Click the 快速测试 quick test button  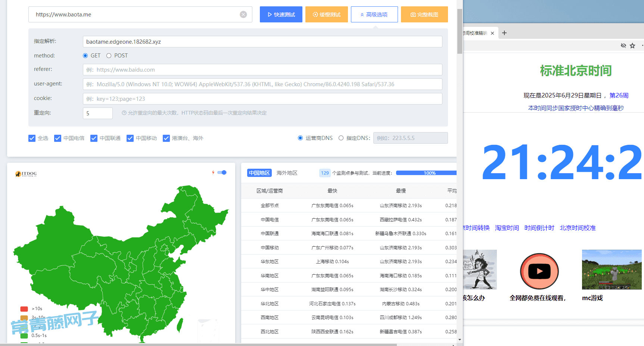281,15
